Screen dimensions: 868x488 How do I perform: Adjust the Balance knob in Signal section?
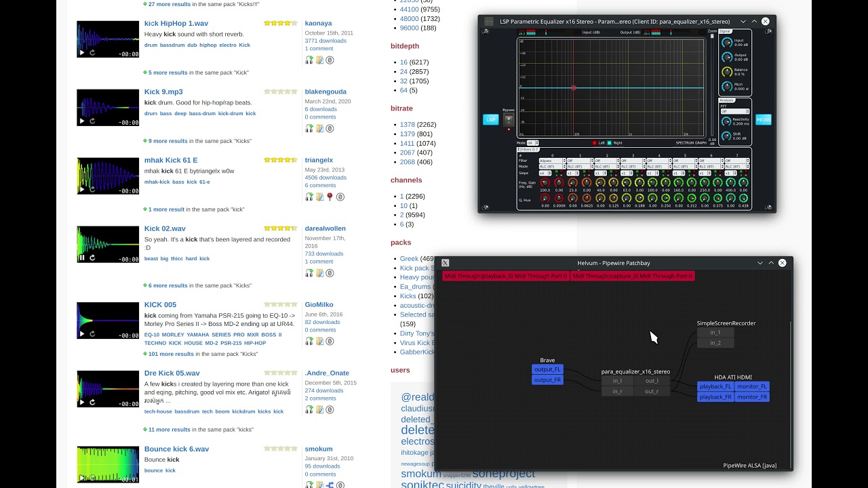tap(727, 72)
